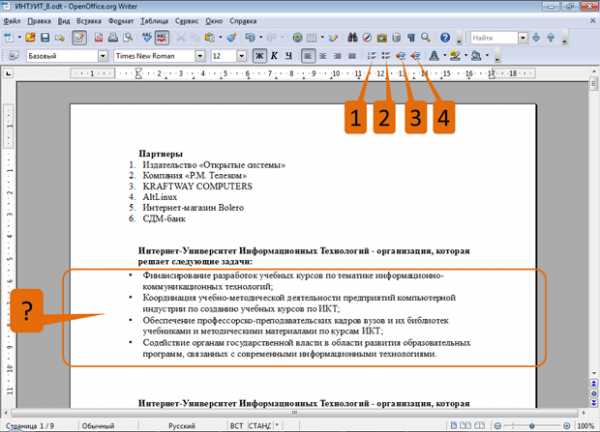
Task: Open the Gallery icon
Action: (x=382, y=37)
